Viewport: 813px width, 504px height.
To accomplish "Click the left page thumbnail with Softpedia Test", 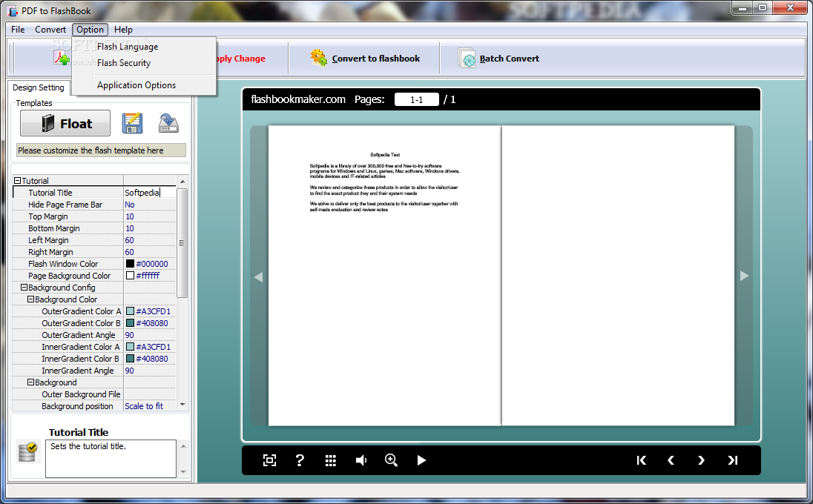I will [x=384, y=276].
